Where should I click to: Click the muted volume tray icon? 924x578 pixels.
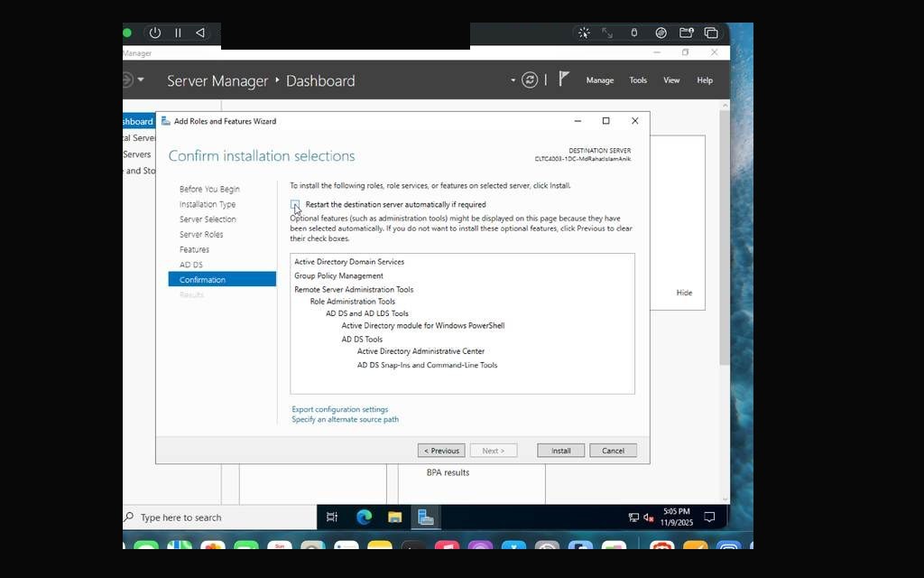click(x=648, y=517)
